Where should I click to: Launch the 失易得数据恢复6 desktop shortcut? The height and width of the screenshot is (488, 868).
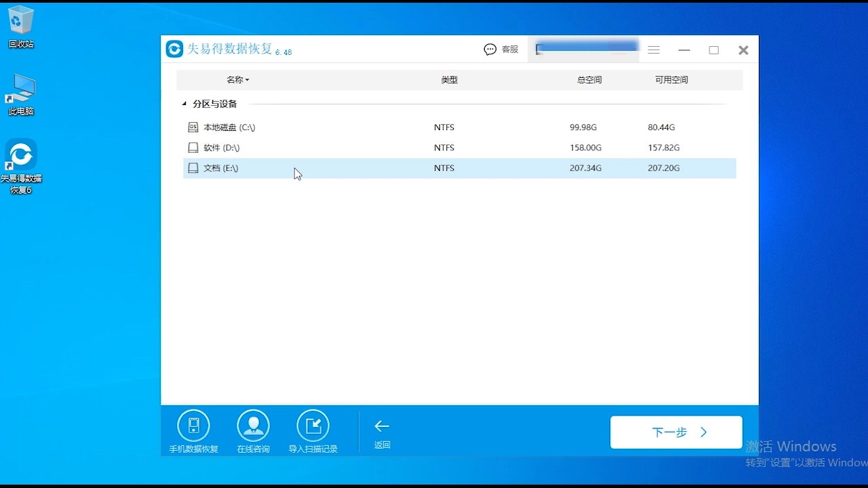point(20,155)
